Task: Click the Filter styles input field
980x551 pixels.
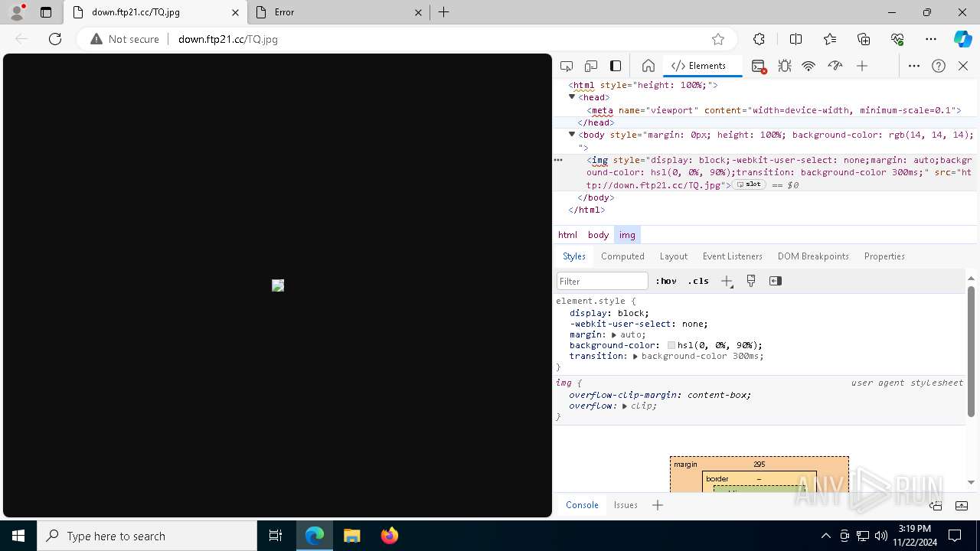Action: pos(603,281)
